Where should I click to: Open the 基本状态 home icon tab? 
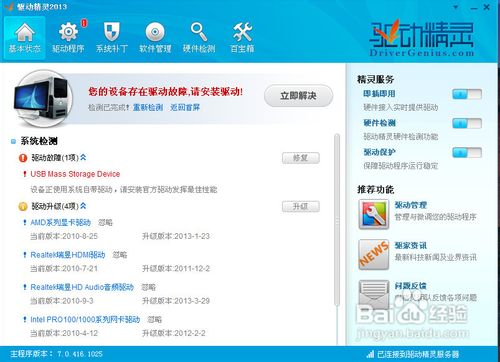click(x=25, y=38)
